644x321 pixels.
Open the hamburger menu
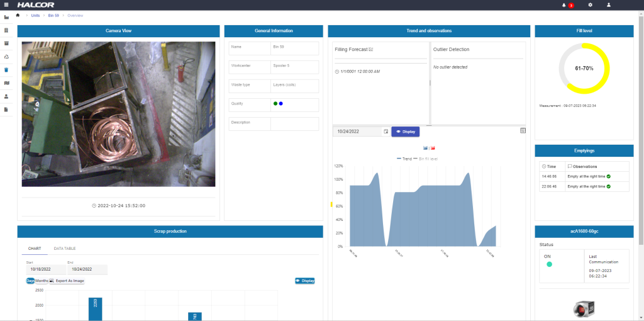[6, 5]
